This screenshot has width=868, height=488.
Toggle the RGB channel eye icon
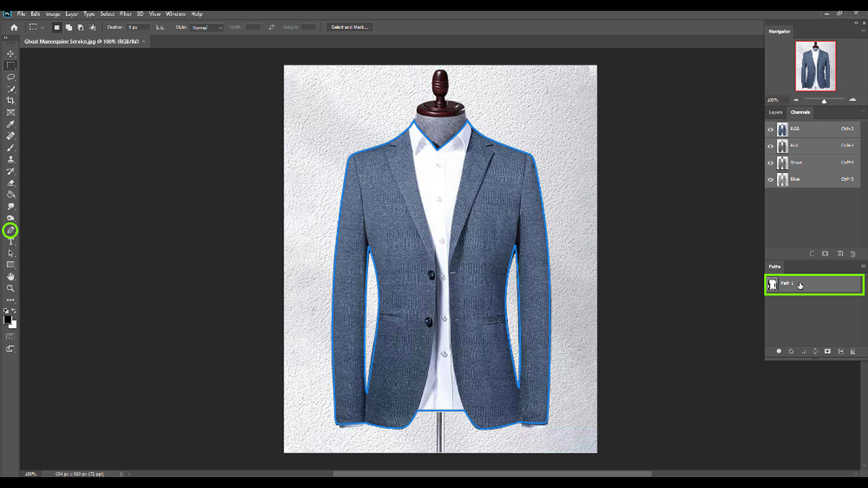pyautogui.click(x=770, y=129)
